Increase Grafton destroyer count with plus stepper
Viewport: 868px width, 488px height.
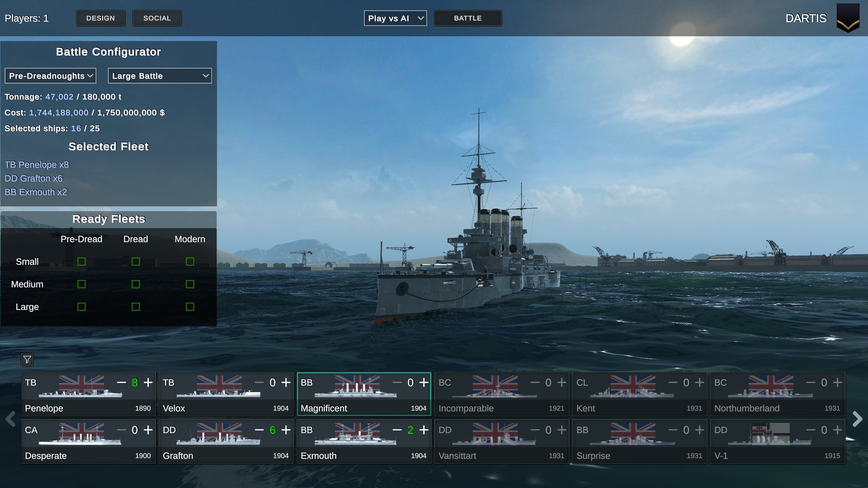point(285,430)
